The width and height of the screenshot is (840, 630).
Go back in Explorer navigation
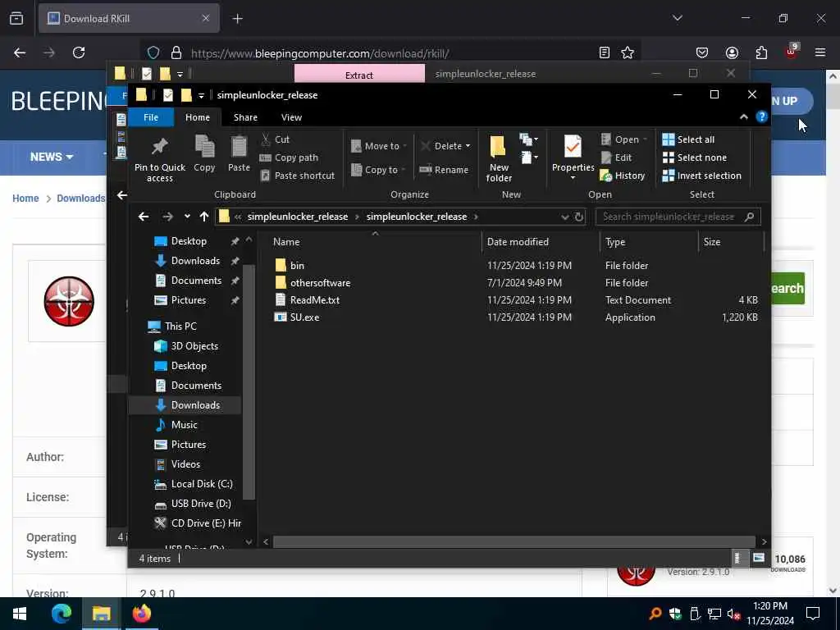click(143, 217)
